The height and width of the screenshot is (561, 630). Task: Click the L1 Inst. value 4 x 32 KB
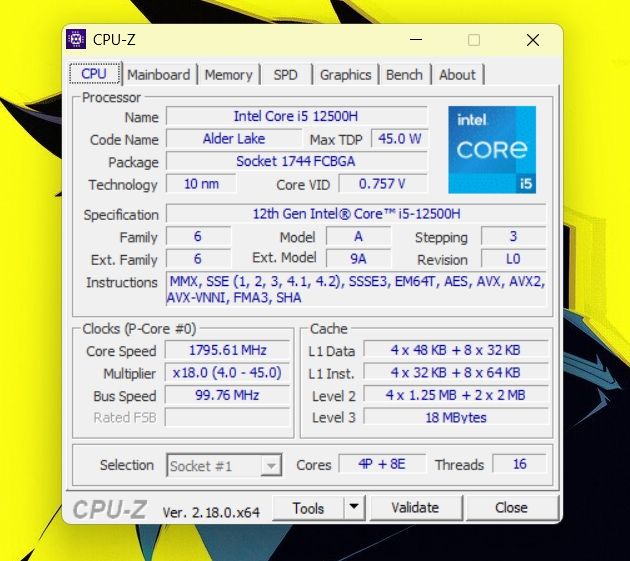coord(456,373)
